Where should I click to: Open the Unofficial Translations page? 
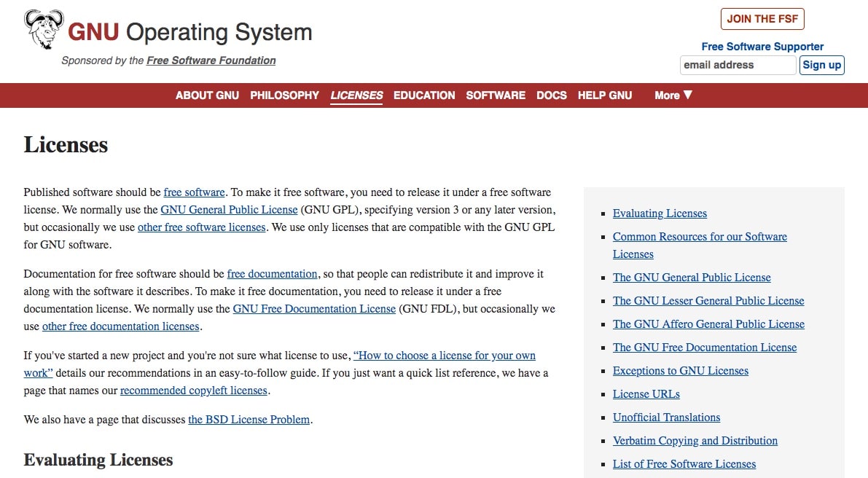(x=666, y=417)
